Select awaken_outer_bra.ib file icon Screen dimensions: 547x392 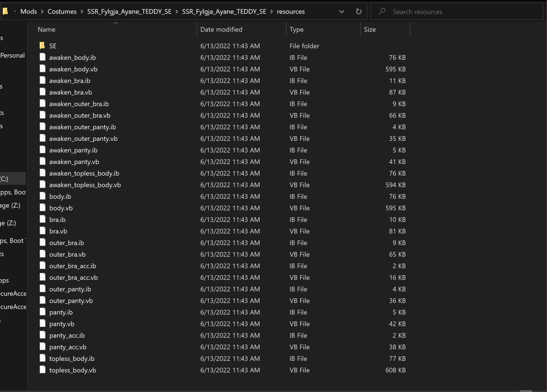click(x=42, y=103)
